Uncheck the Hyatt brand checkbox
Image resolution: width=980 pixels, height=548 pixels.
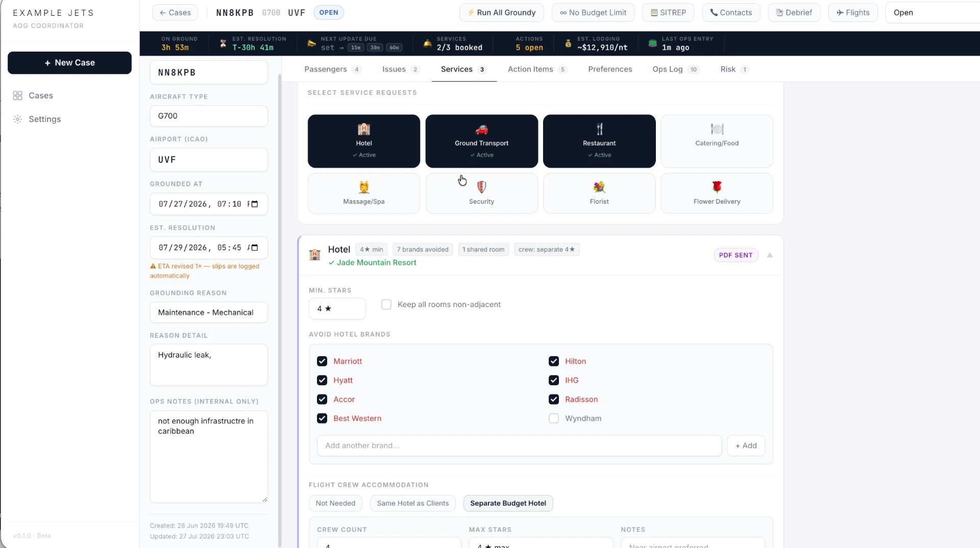point(322,380)
